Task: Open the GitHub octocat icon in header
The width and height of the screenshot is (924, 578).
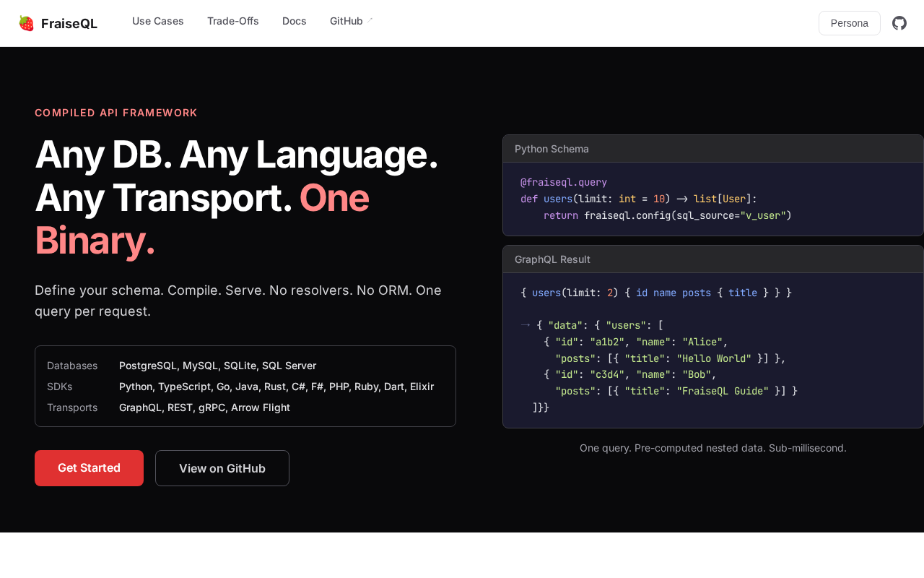Action: click(899, 23)
